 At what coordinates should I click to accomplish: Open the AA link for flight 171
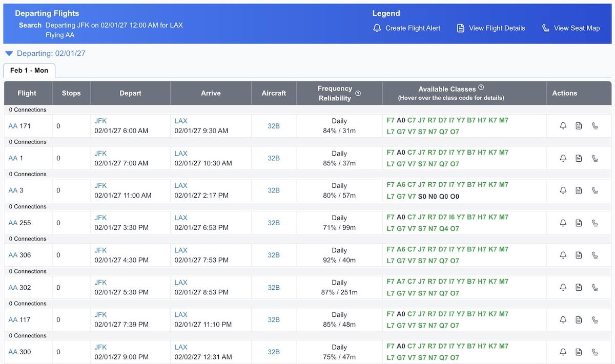[13, 126]
